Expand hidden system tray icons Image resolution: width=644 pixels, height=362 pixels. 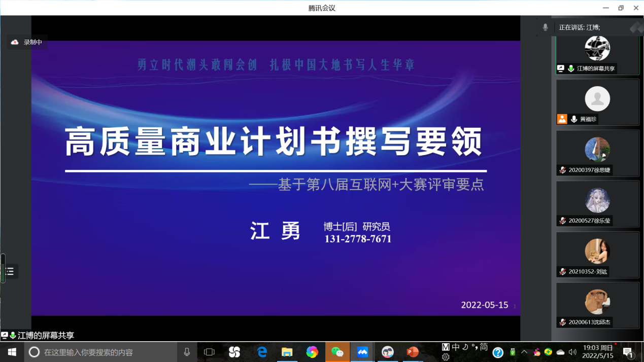point(524,352)
